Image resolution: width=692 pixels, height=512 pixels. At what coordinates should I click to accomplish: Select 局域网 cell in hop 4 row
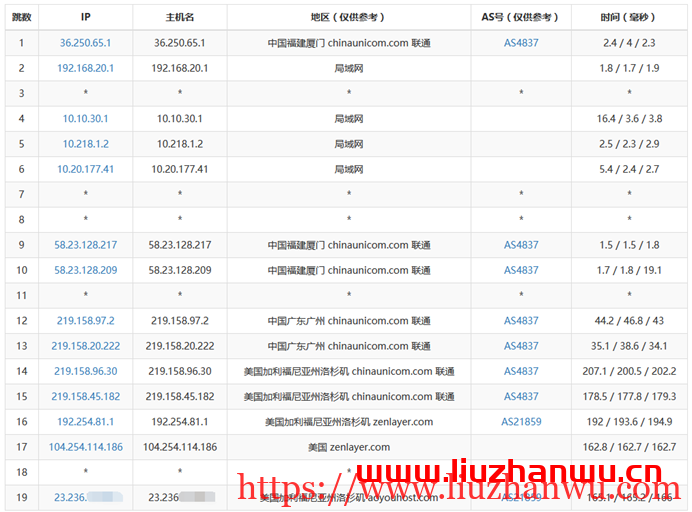coord(349,118)
